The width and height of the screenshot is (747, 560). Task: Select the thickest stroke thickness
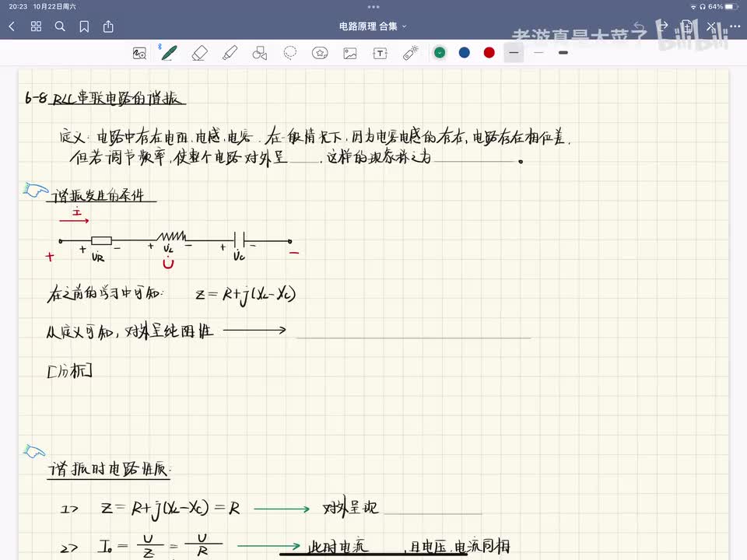click(x=563, y=53)
